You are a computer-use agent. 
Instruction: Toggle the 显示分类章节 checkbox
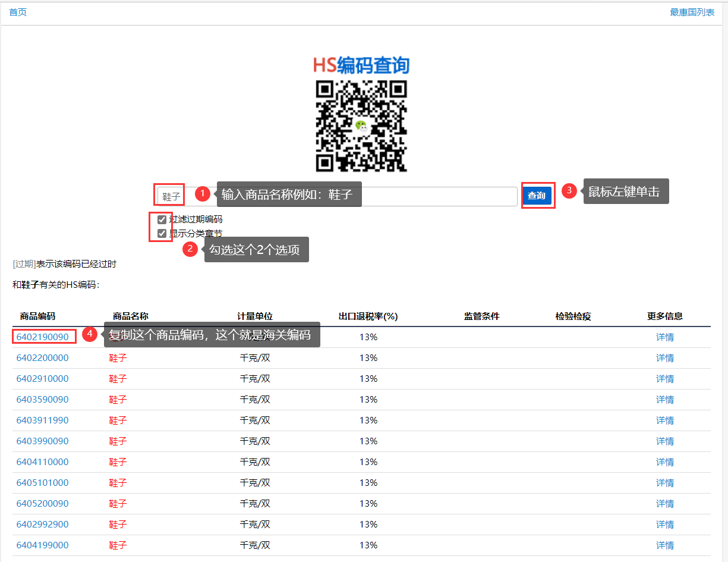(x=162, y=233)
